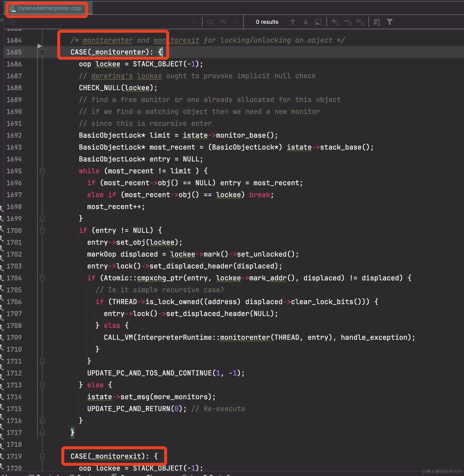Click the monitorenter function reference on line 1709
Screen dimensions: 464x476
[245, 338]
